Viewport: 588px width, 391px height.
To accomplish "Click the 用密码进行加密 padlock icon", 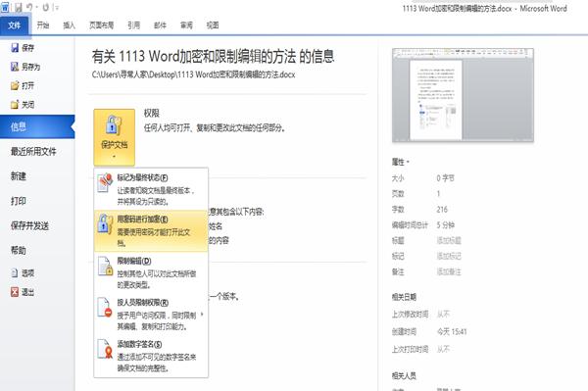I will coord(106,224).
